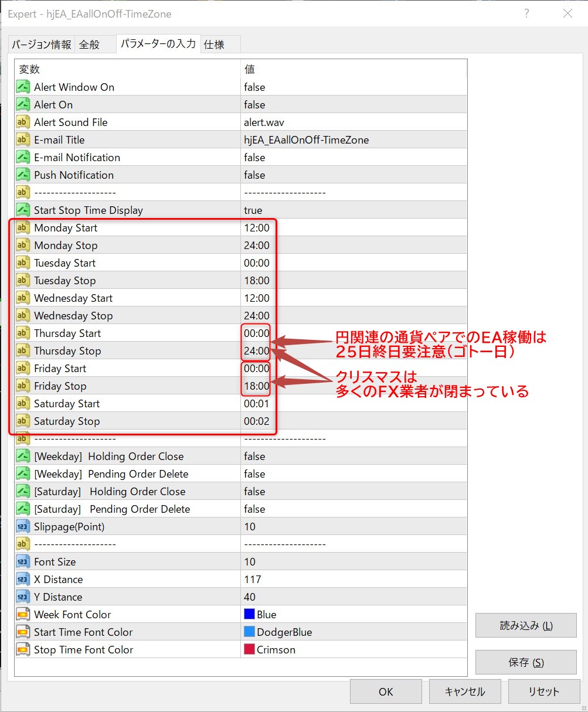This screenshot has height=712, width=588.
Task: Click the 読み込み (L) button
Action: pos(526,626)
